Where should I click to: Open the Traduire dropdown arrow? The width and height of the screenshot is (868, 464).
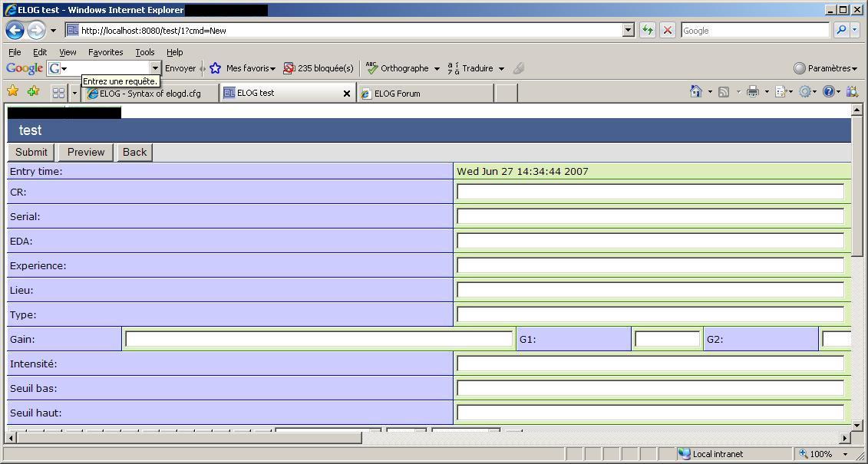point(501,68)
